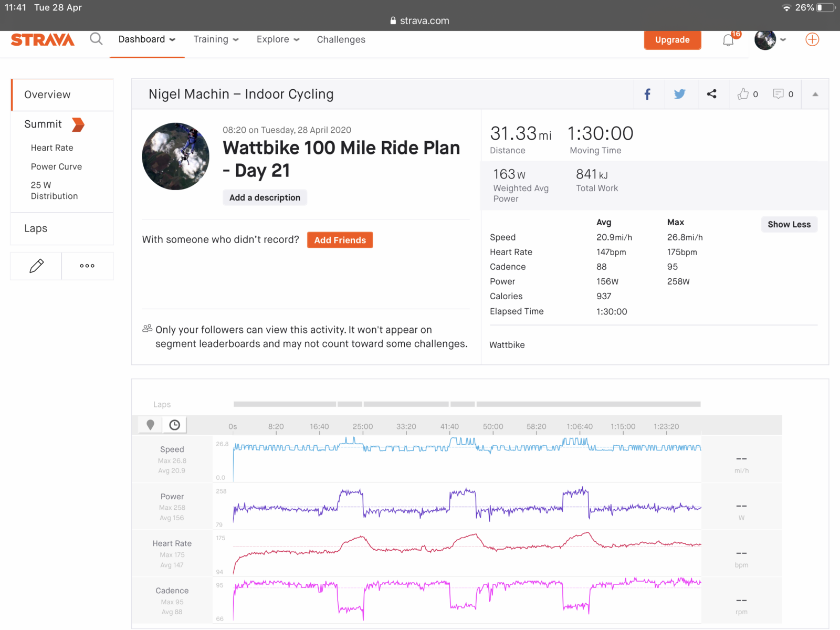840x630 pixels.
Task: Click the orange Upgrade button
Action: [672, 40]
